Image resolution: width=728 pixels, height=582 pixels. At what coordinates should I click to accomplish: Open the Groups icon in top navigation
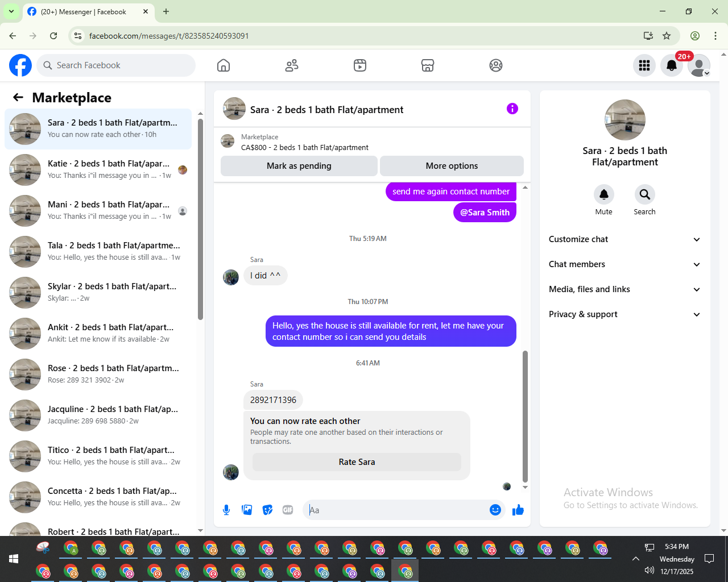(496, 65)
